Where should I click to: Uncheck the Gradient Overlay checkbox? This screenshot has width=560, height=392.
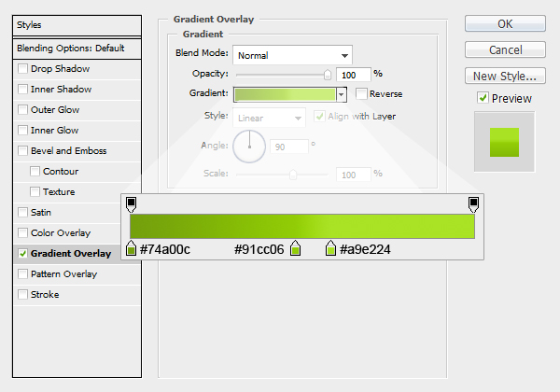(22, 254)
